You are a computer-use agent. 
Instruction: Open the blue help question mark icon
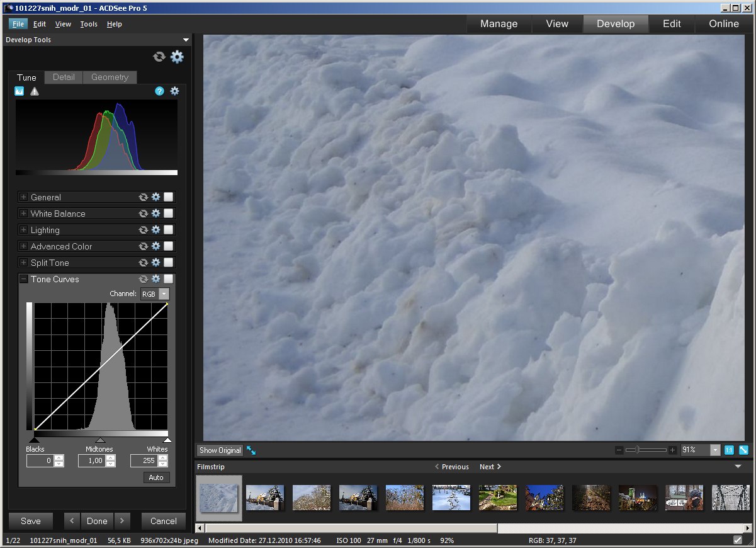[x=159, y=91]
